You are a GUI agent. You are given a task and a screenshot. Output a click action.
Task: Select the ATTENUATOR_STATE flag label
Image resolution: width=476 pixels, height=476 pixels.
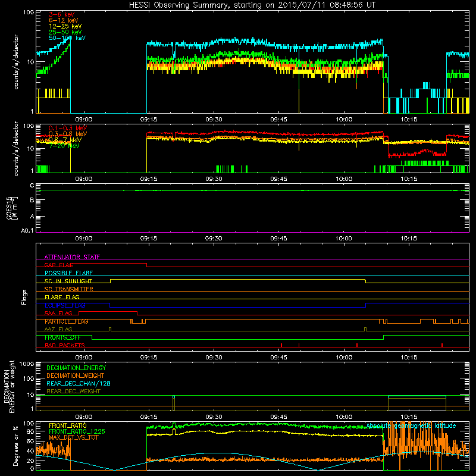[x=72, y=257]
